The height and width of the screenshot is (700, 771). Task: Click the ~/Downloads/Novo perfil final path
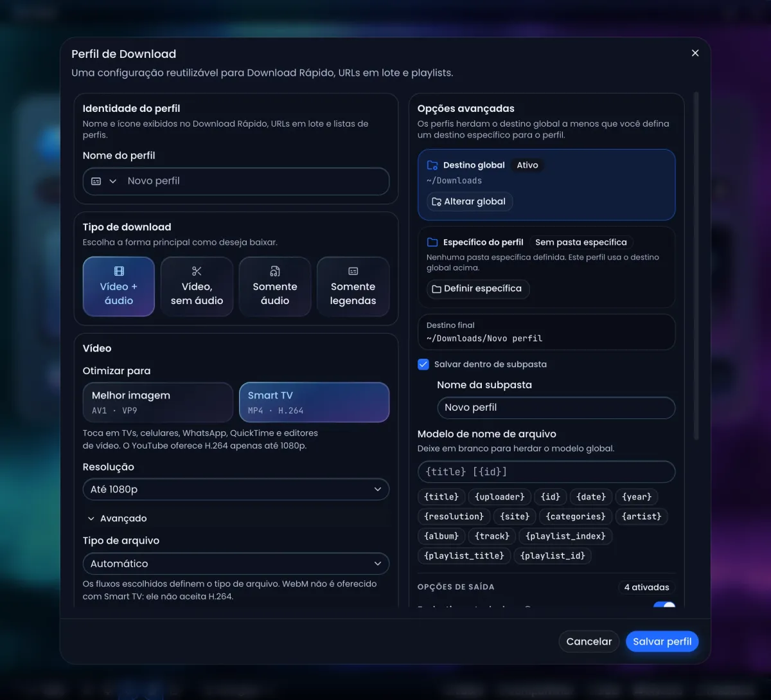[x=484, y=338]
